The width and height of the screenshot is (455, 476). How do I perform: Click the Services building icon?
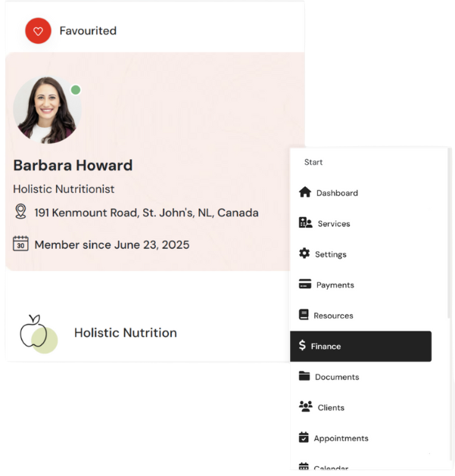[305, 222]
